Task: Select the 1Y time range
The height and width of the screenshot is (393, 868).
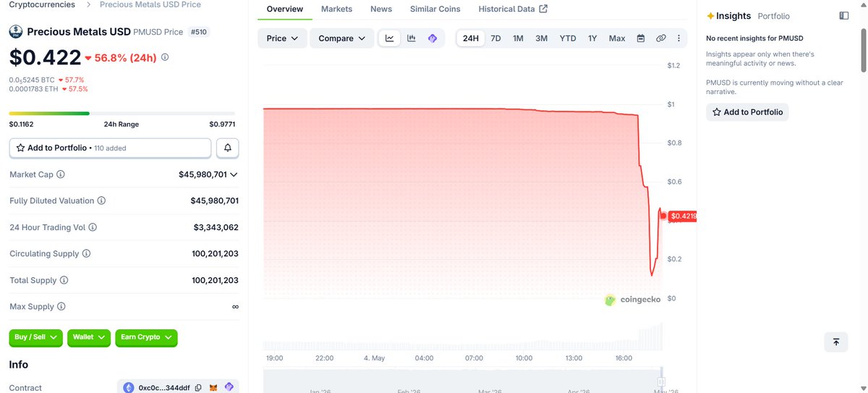Action: click(x=592, y=38)
